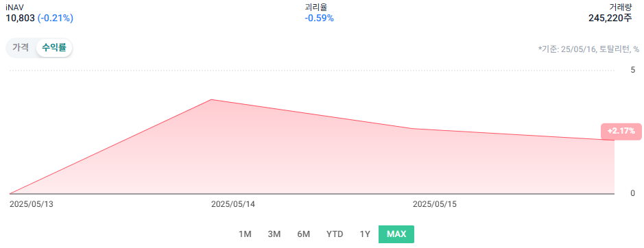This screenshot has width=644, height=248.
Task: Select the 1Y period tab
Action: tap(365, 234)
